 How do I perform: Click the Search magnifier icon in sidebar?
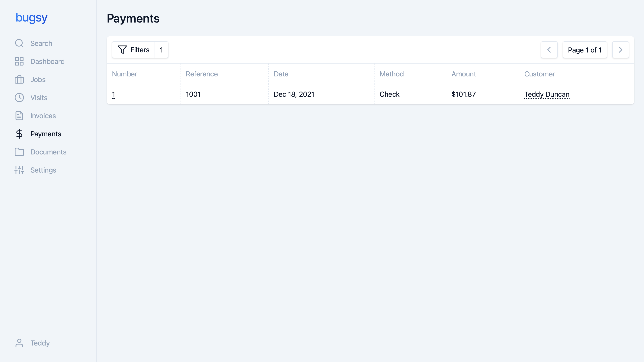pyautogui.click(x=19, y=43)
